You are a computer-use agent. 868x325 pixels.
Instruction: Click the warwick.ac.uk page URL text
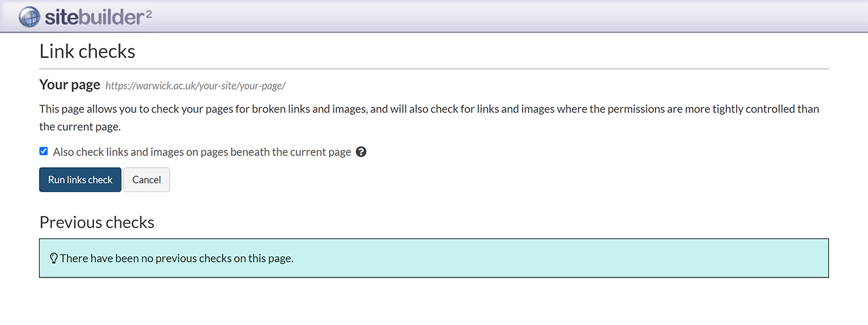(195, 85)
